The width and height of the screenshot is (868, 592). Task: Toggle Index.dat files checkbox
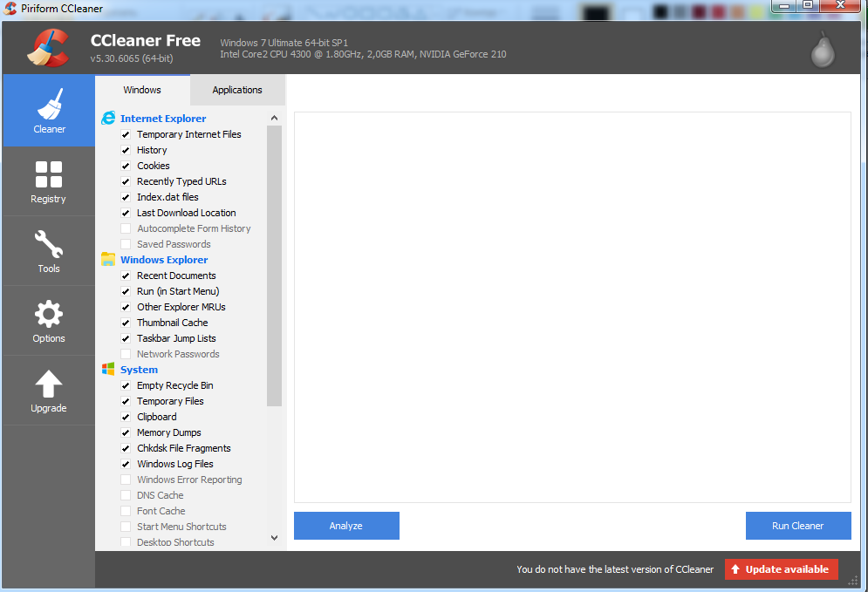click(126, 197)
